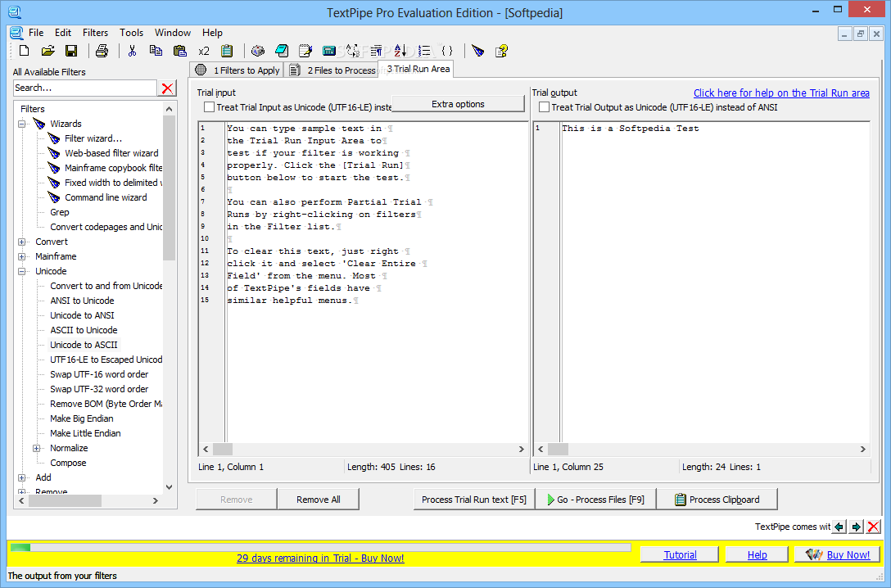
Task: Click the Process Clipboard button
Action: click(x=717, y=500)
